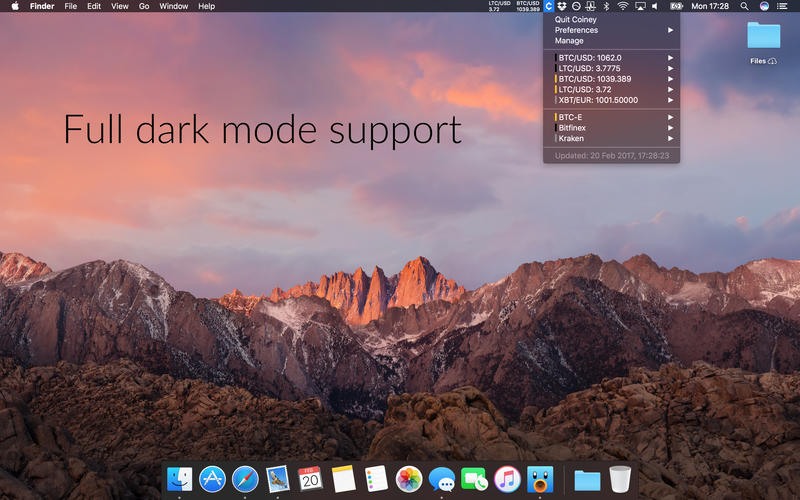Click the LTC/USD 3.72 menu bar ticker

coord(499,6)
